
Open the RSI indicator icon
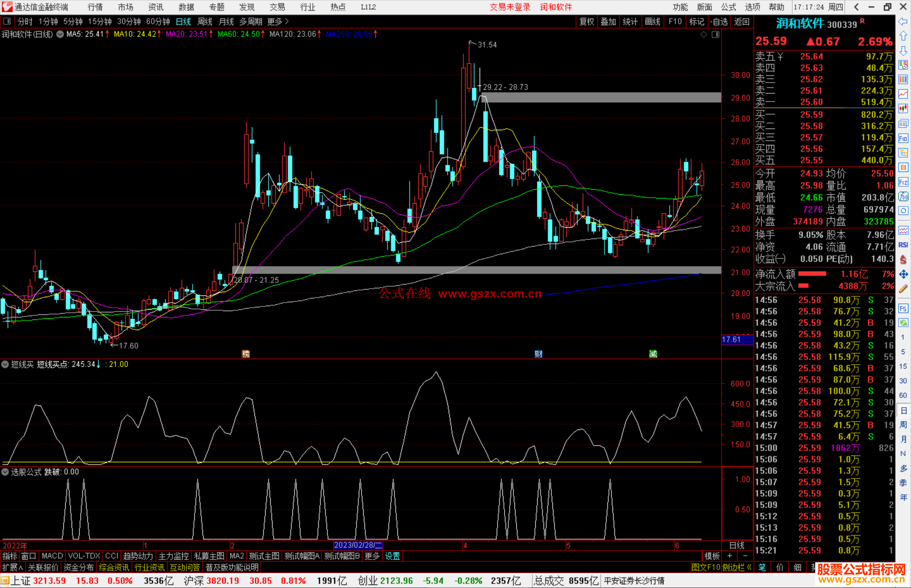tap(903, 245)
